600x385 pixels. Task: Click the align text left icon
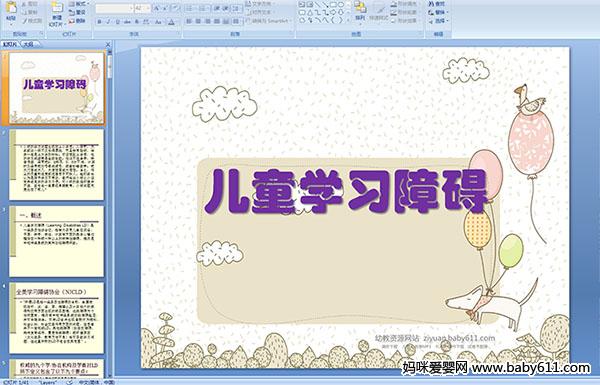[x=189, y=22]
